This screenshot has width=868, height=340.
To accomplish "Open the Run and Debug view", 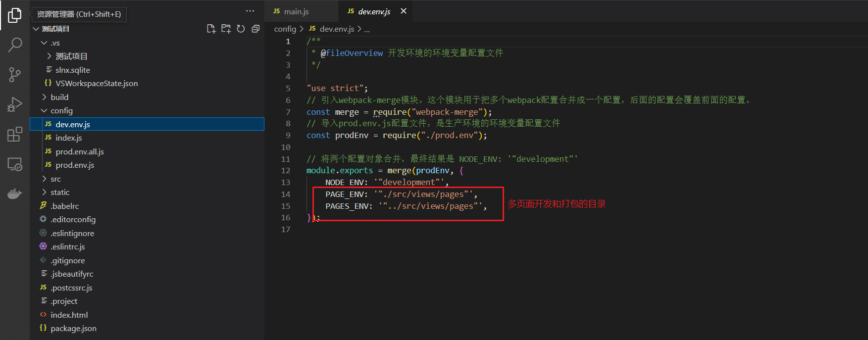I will (x=15, y=104).
